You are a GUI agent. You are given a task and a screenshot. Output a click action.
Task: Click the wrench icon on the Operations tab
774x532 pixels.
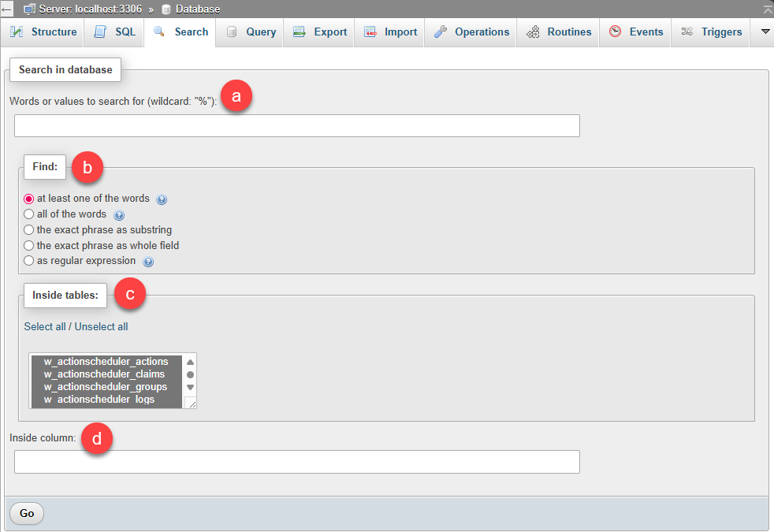441,32
